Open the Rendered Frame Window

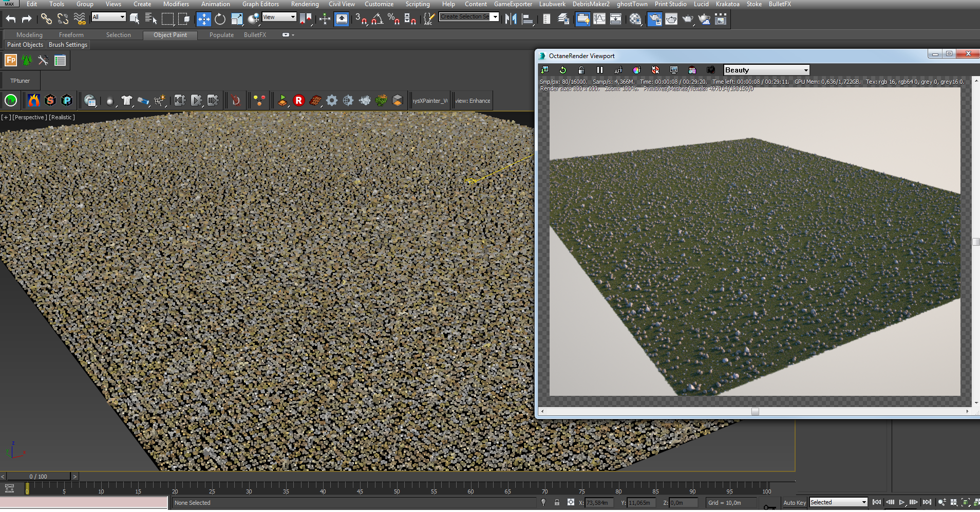pyautogui.click(x=671, y=20)
